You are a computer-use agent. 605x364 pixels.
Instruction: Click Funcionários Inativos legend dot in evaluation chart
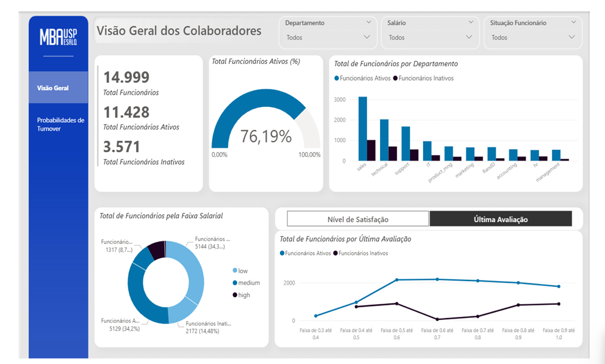point(335,253)
